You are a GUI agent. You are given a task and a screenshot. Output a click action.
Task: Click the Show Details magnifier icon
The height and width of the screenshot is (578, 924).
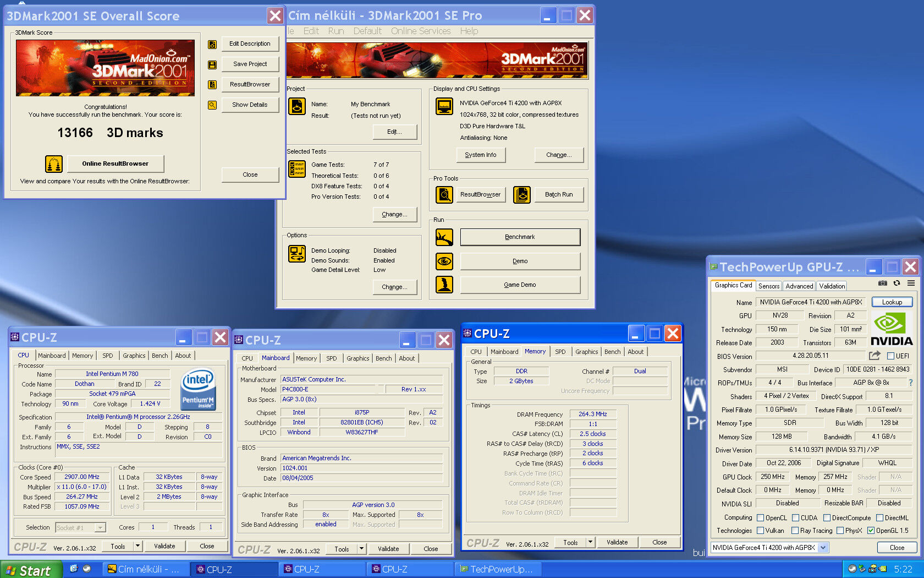tap(212, 105)
